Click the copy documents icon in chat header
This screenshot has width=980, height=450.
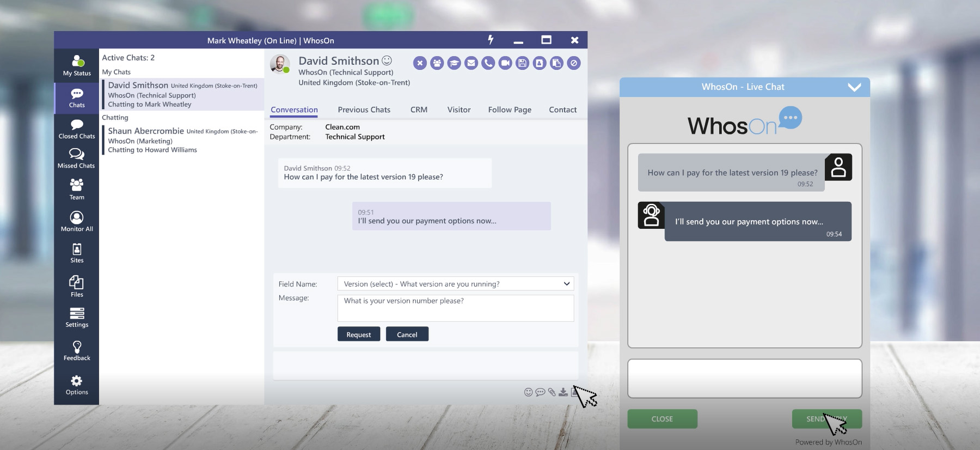(x=556, y=63)
